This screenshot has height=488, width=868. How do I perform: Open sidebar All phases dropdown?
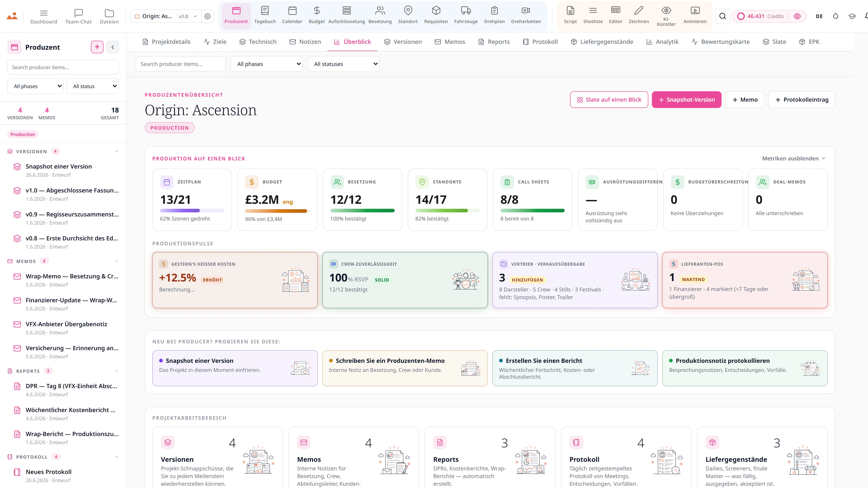click(x=35, y=86)
